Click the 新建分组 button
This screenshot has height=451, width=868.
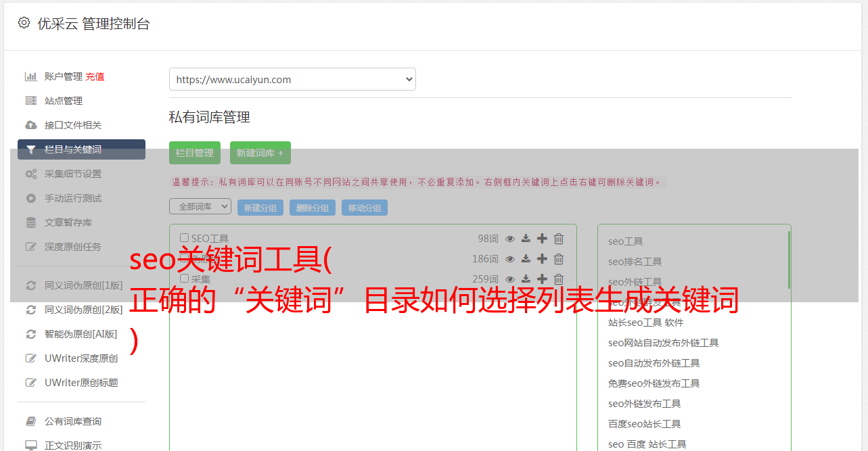click(x=260, y=208)
